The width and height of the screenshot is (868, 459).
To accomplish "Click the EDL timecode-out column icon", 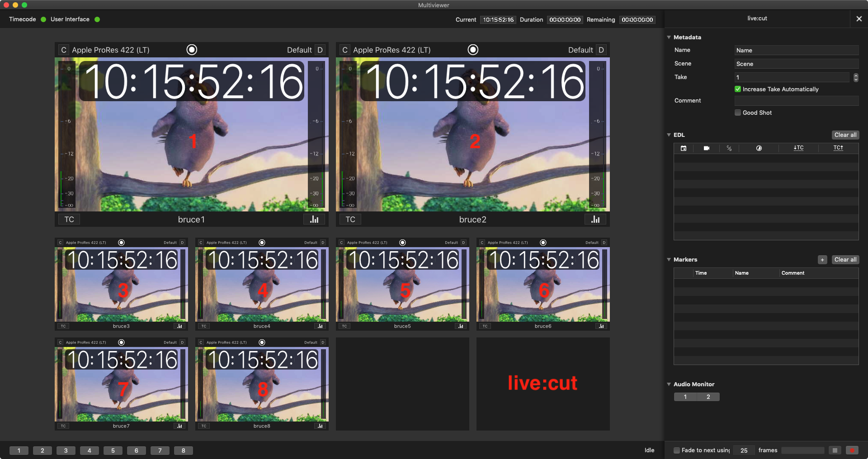I will tap(838, 148).
